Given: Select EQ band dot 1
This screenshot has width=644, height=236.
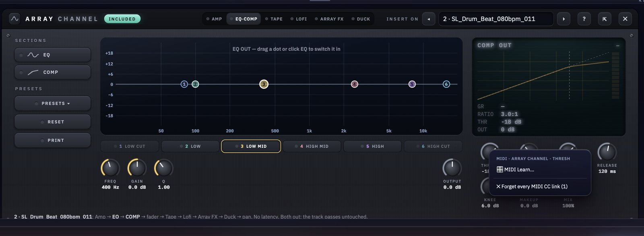Looking at the screenshot, I should pos(184,84).
